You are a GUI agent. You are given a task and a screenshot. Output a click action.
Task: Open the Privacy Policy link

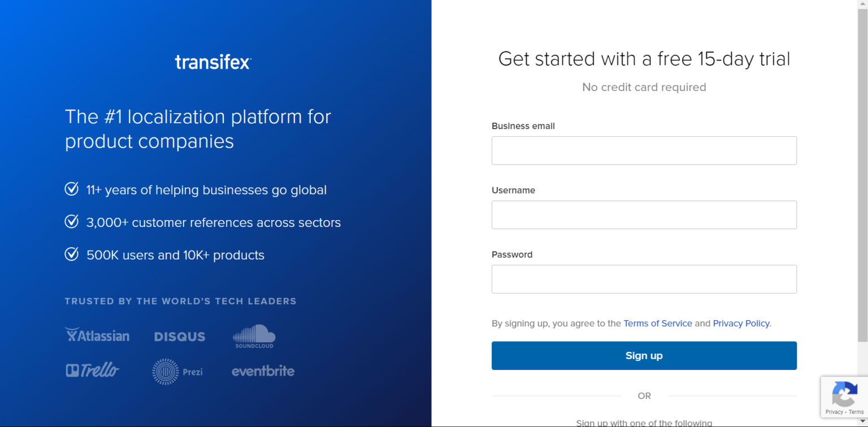(740, 324)
